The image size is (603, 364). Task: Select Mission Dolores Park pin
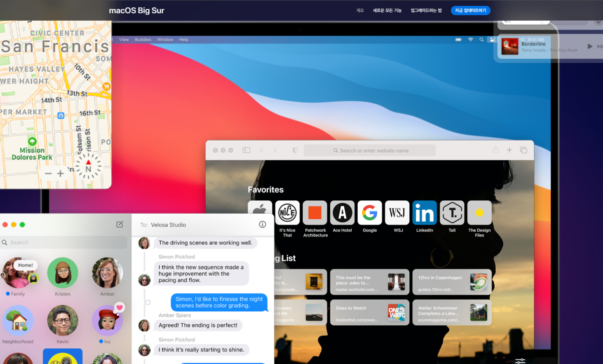[x=32, y=142]
